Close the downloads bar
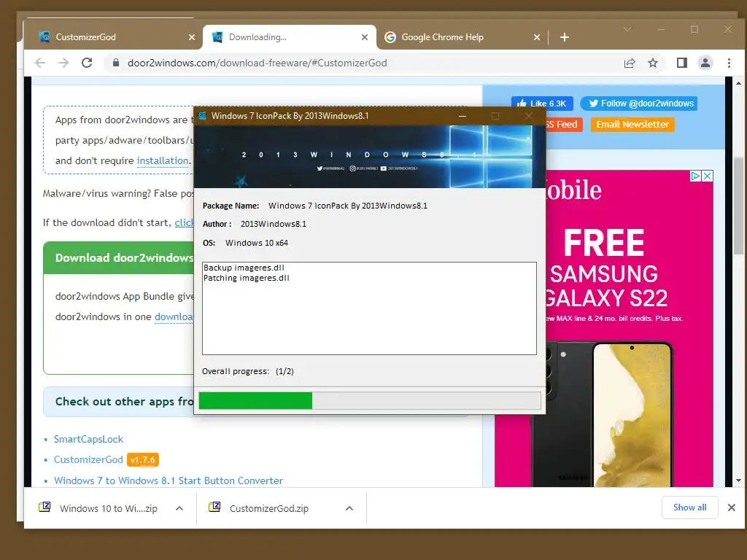This screenshot has height=560, width=747. (732, 507)
